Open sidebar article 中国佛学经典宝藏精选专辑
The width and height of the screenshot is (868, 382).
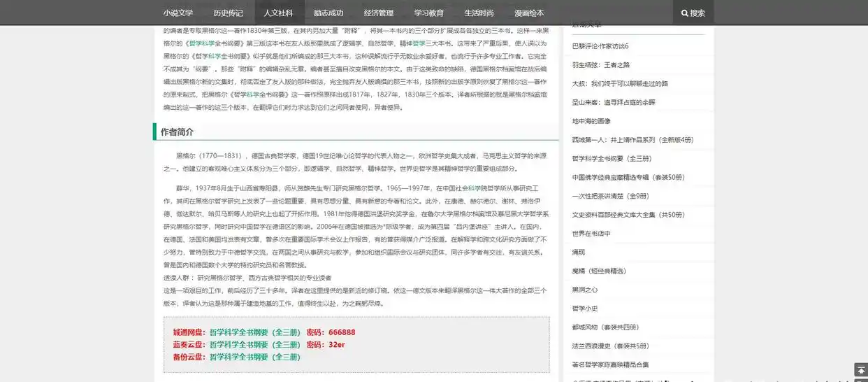628,177
